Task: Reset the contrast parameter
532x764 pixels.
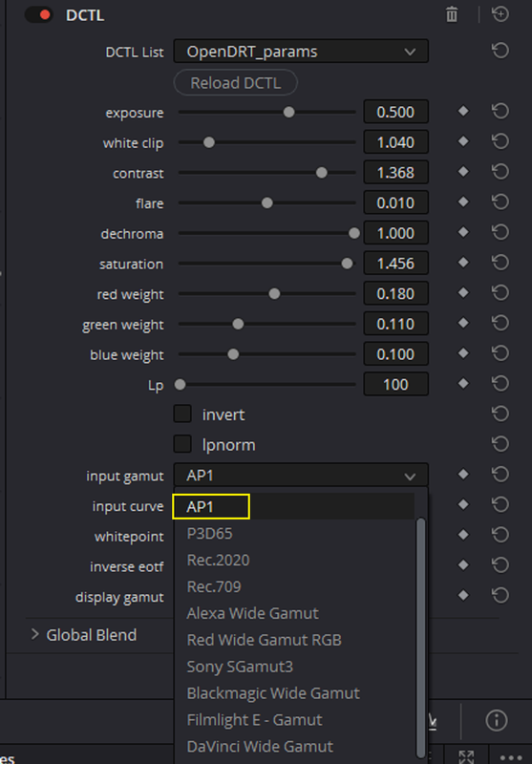Action: 500,172
